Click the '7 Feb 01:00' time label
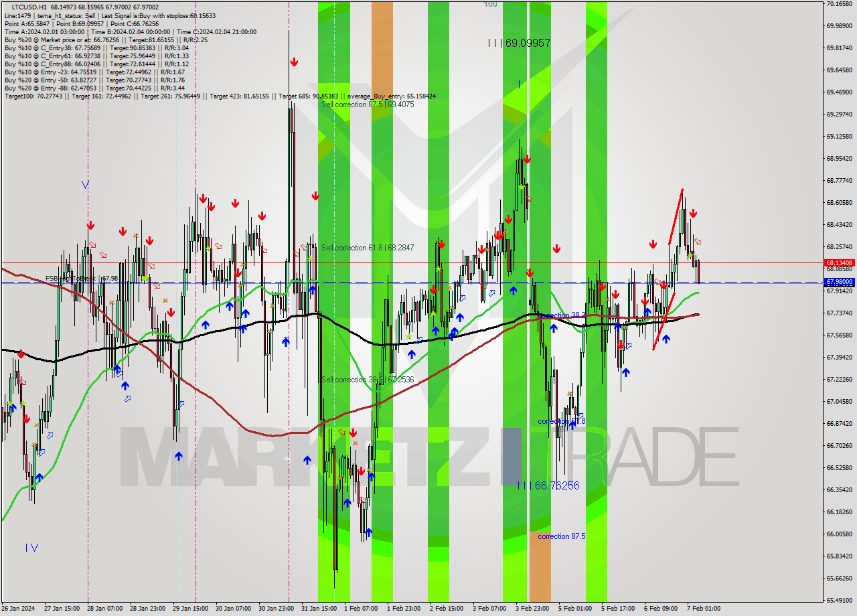The height and width of the screenshot is (616, 857). click(704, 609)
